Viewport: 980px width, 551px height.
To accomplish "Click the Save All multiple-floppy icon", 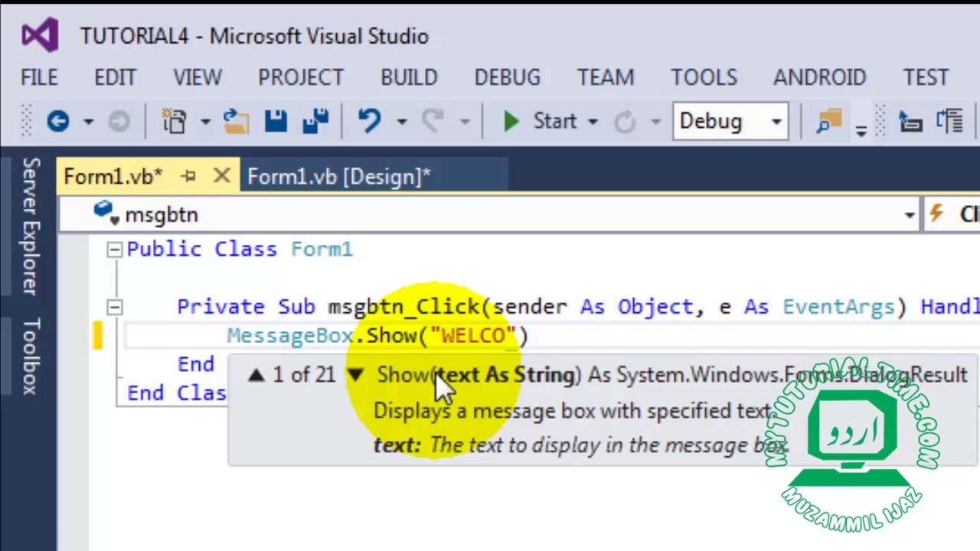I will 315,122.
